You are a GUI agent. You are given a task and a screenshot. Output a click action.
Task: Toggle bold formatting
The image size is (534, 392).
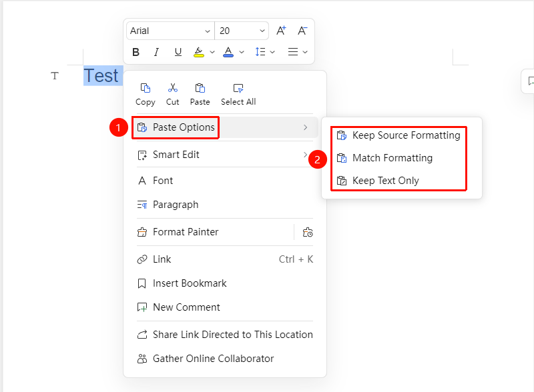136,52
